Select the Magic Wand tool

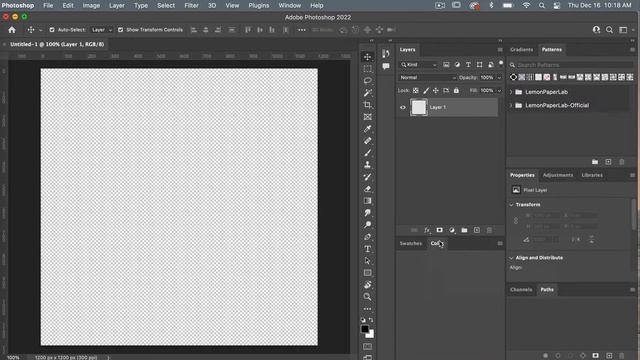click(367, 93)
